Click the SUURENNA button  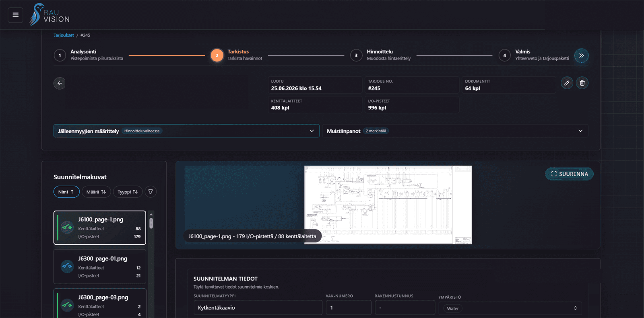point(569,174)
